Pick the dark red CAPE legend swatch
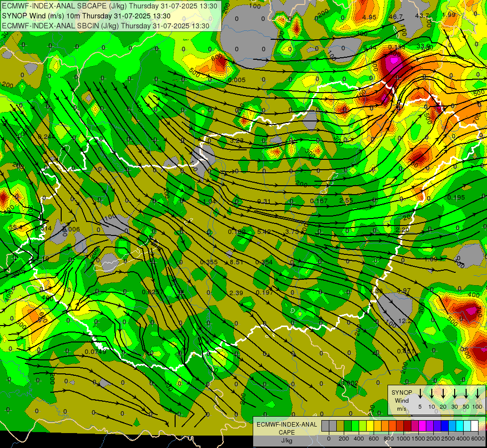 408,426
